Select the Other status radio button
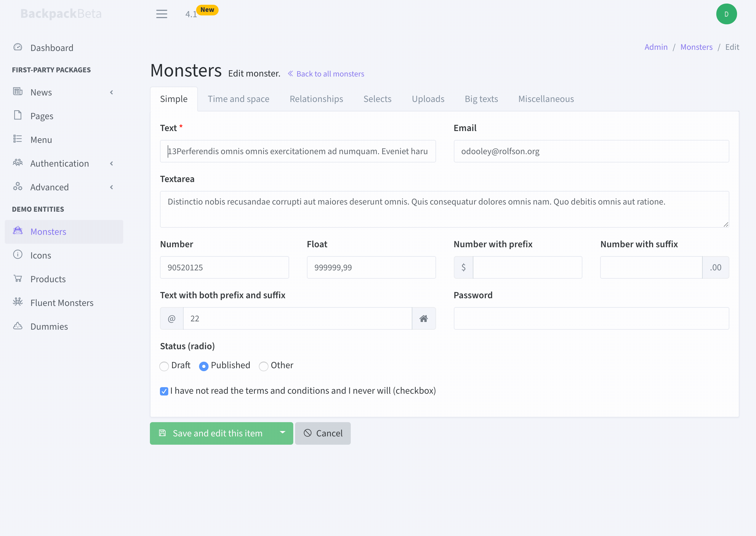Image resolution: width=756 pixels, height=536 pixels. [x=263, y=366]
